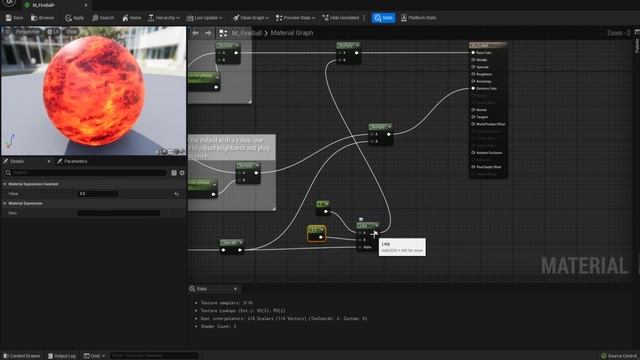Viewport: 640px width, 360px height.
Task: Click the Details panel search field
Action: point(86,173)
